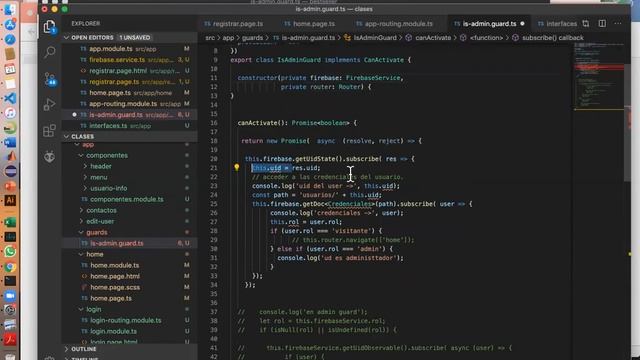Viewport: 640px width, 360px height.
Task: Select is-admin.guard.ts under guards folder
Action: [x=130, y=243]
